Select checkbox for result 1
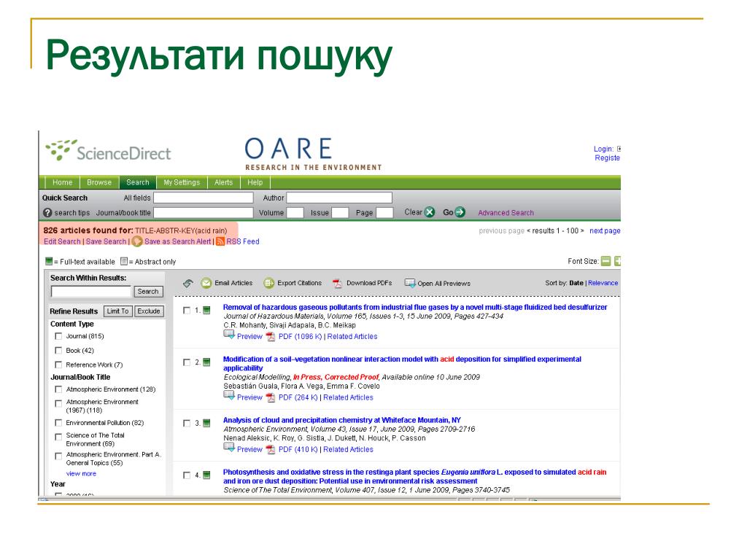Image resolution: width=747 pixels, height=560 pixels. pos(187,311)
